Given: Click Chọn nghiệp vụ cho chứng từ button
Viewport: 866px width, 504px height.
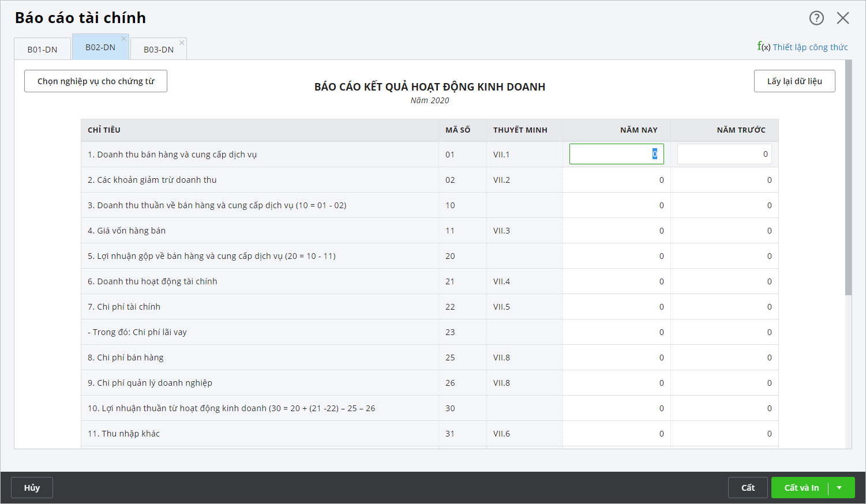Looking at the screenshot, I should [96, 81].
